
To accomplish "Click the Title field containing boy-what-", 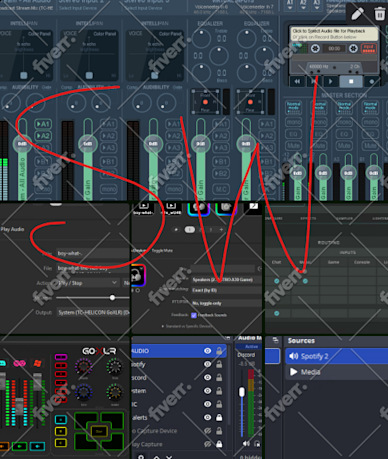I will pos(93,253).
